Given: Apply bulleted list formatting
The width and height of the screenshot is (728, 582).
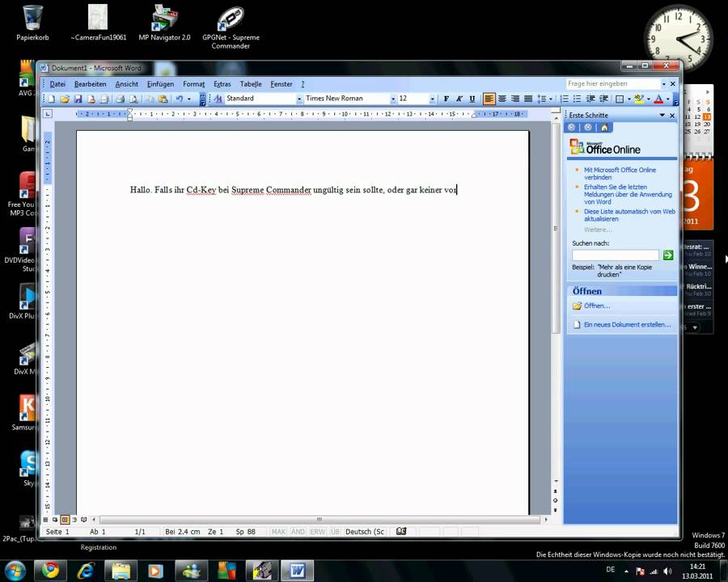Looking at the screenshot, I should click(x=577, y=99).
